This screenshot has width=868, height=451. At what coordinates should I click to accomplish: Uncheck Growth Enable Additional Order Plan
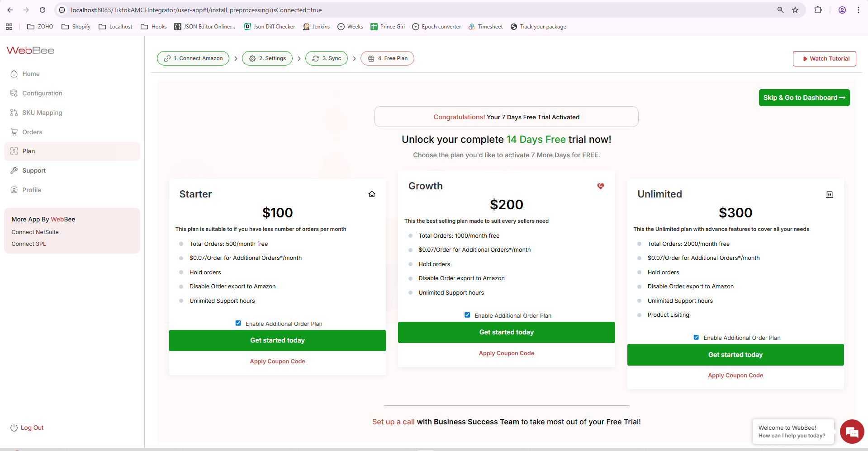tap(467, 315)
